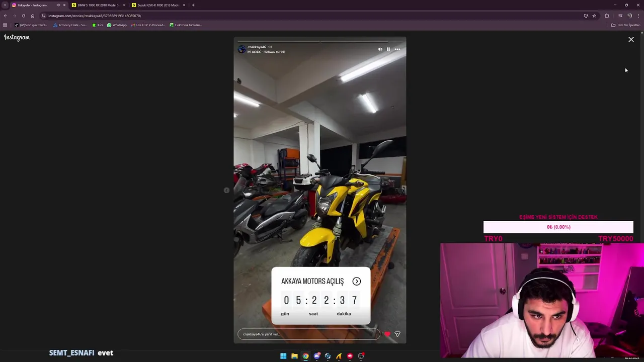Like the story with the heart icon
Image resolution: width=644 pixels, height=362 pixels.
point(387,334)
